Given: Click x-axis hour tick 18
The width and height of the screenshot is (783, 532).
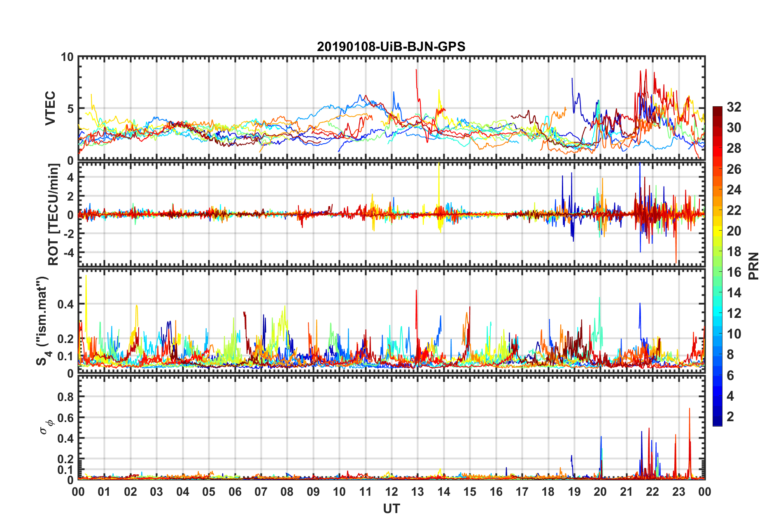Looking at the screenshot, I should [548, 492].
